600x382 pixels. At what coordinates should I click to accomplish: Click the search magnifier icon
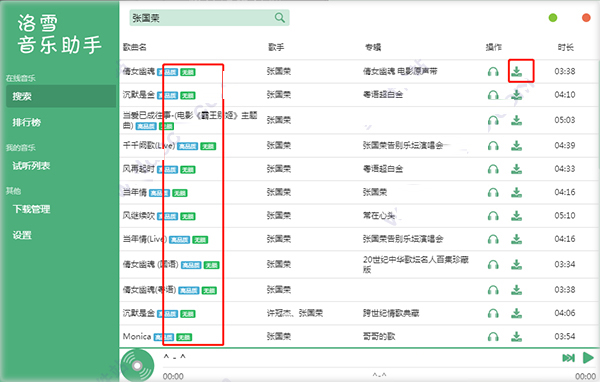click(x=280, y=18)
